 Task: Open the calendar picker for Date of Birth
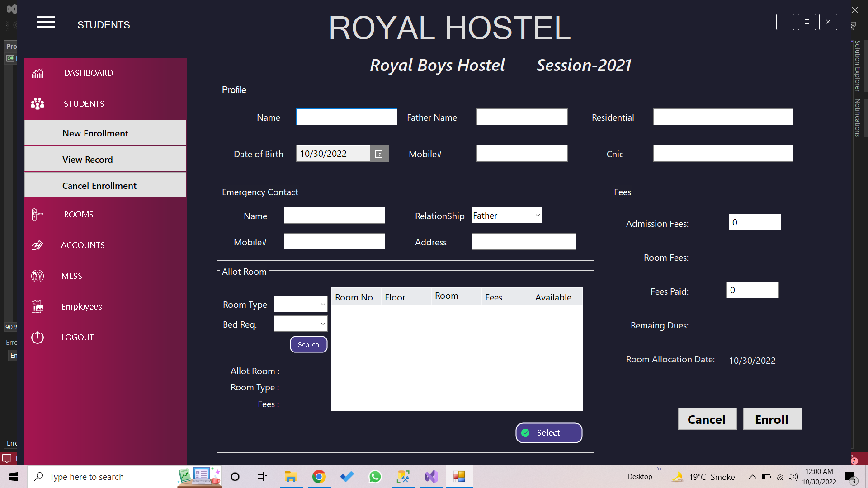[379, 154]
